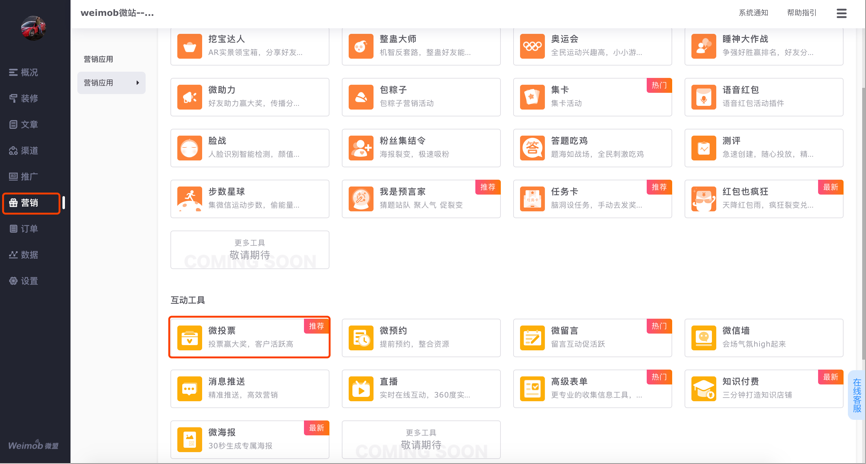Open the 高级表单 advanced form card
The image size is (866, 464).
592,389
